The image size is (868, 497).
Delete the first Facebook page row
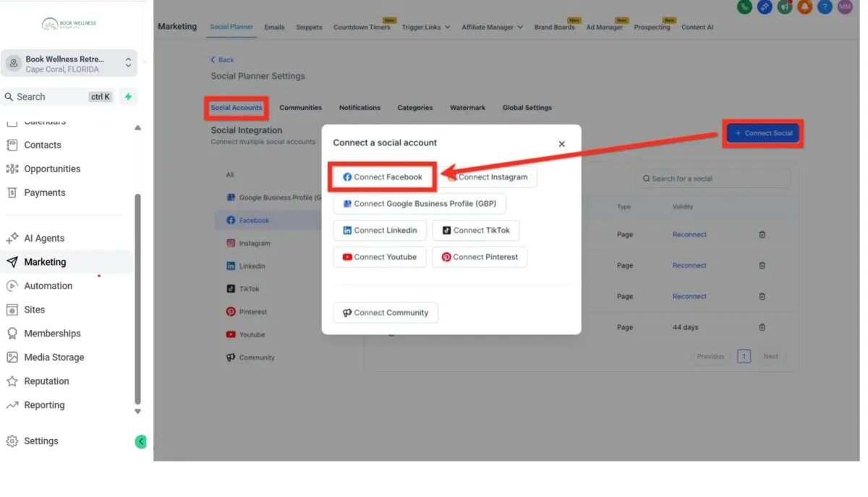pyautogui.click(x=762, y=234)
